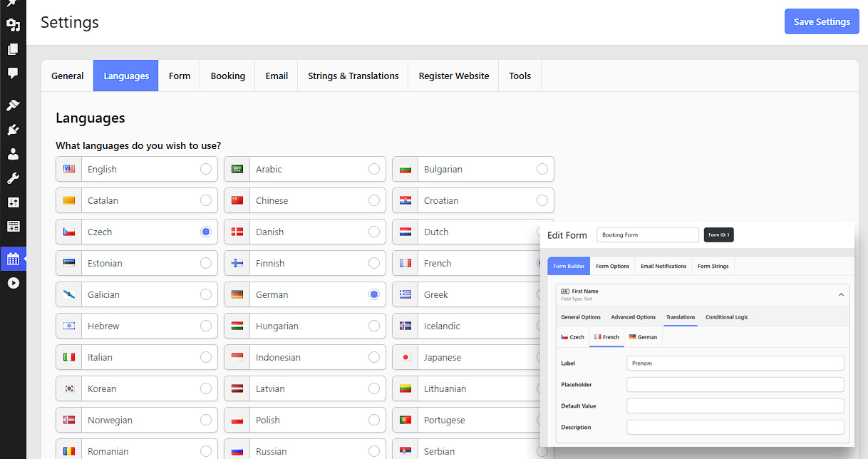
Task: Open the tools wrench sidebar icon
Action: 13,178
